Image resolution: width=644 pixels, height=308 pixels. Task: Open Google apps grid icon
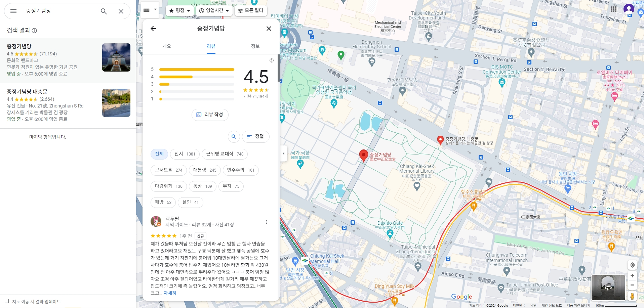614,9
